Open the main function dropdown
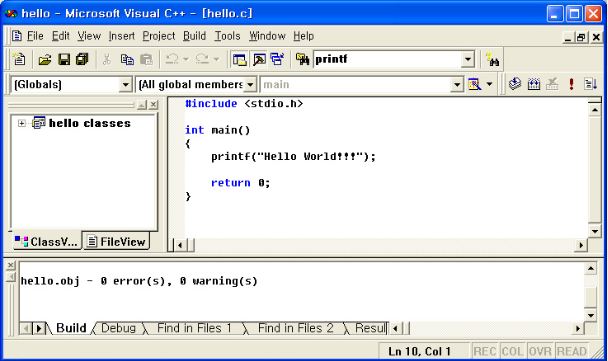The width and height of the screenshot is (608, 361). click(457, 85)
